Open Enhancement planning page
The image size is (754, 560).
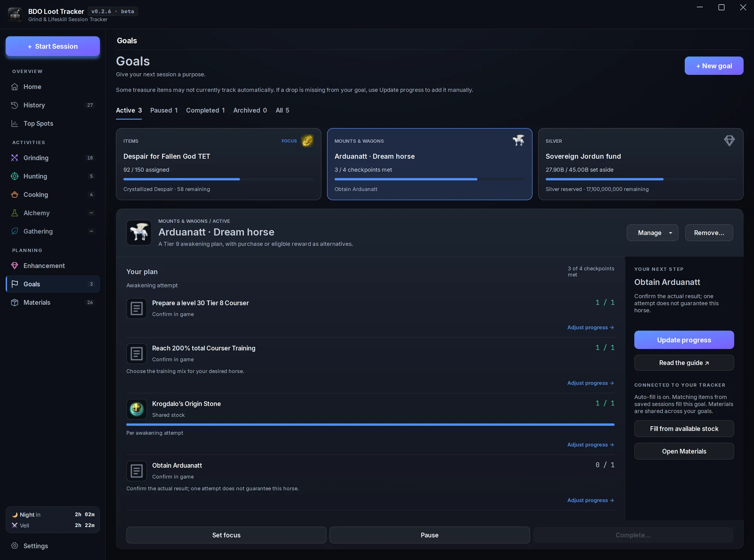(x=53, y=266)
